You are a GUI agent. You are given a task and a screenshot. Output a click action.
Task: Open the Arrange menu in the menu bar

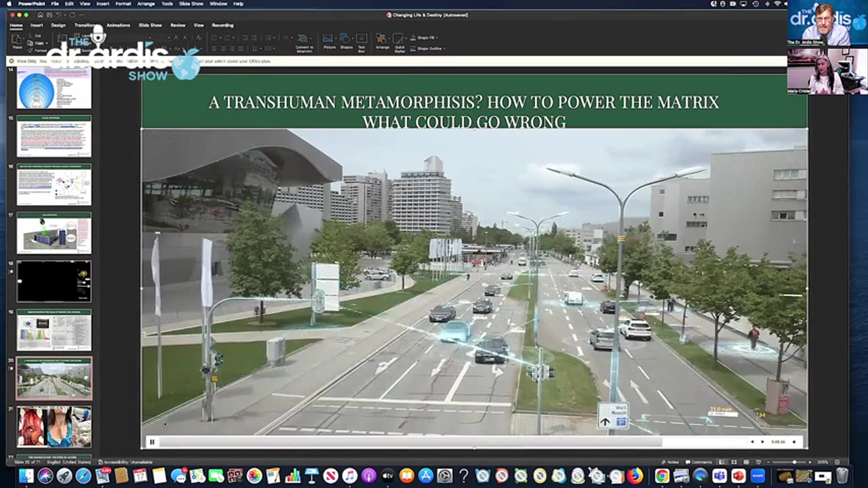click(146, 3)
